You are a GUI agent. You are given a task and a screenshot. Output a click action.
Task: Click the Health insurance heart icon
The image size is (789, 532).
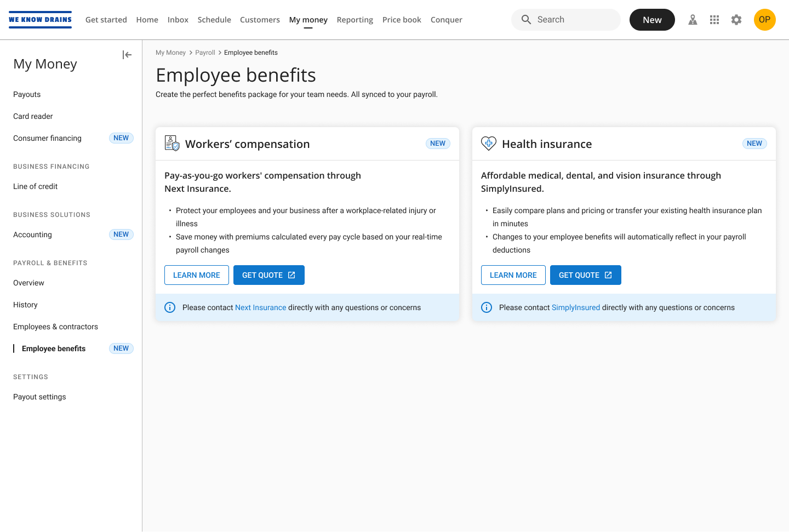(x=488, y=144)
